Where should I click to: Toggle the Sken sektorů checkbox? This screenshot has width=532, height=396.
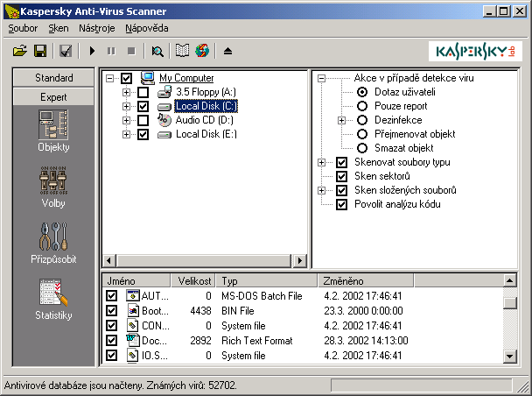341,176
